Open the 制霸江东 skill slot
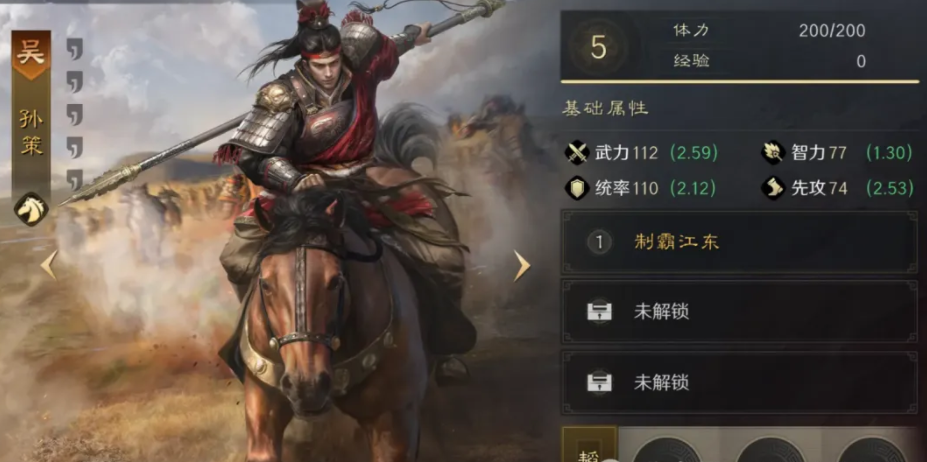Image resolution: width=927 pixels, height=462 pixels. click(x=739, y=242)
